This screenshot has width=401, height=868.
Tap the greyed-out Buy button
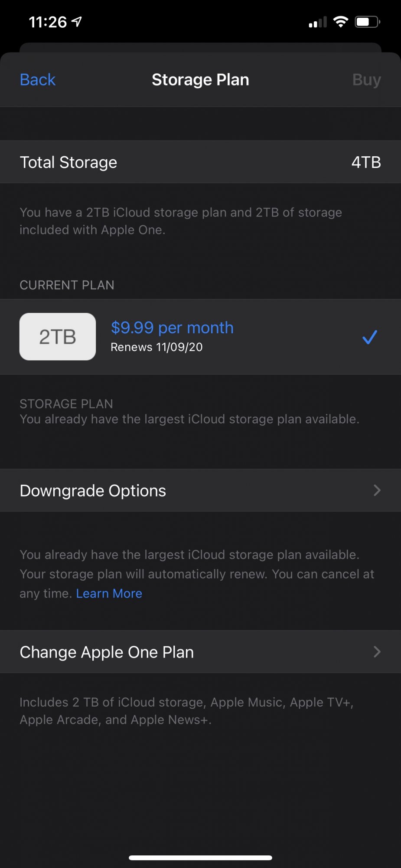click(366, 80)
